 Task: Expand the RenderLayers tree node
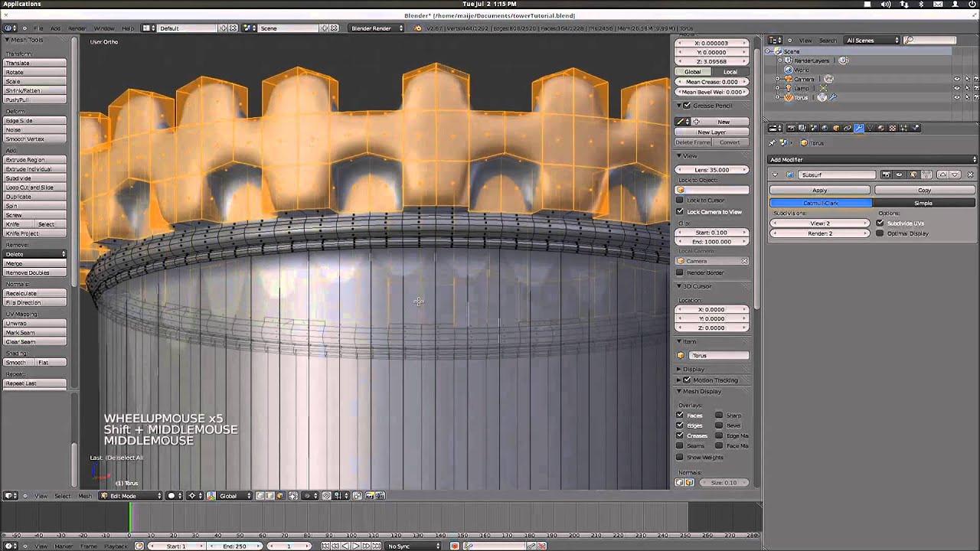780,60
